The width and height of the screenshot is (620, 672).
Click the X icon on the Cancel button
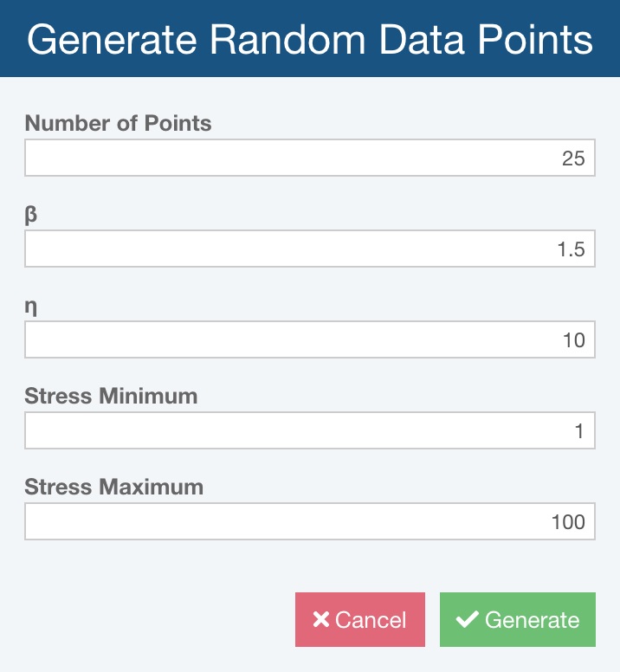tap(321, 620)
